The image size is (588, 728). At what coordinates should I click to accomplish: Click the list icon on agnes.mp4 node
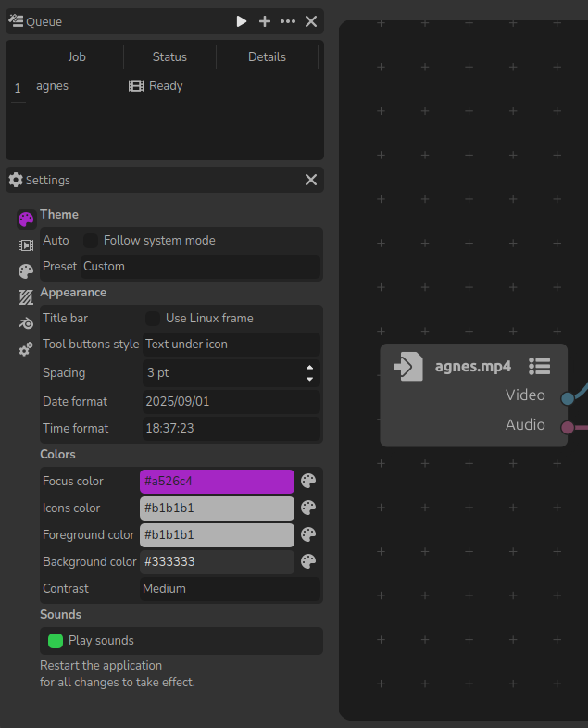540,367
